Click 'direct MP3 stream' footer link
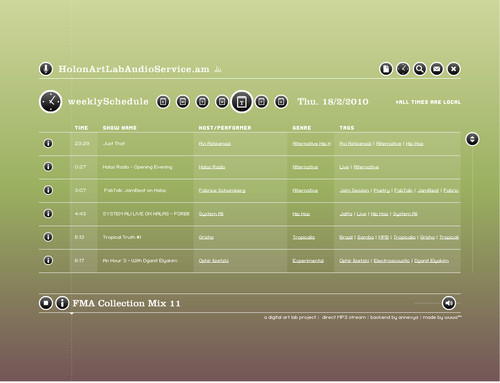The width and height of the screenshot is (500, 383). (x=344, y=317)
